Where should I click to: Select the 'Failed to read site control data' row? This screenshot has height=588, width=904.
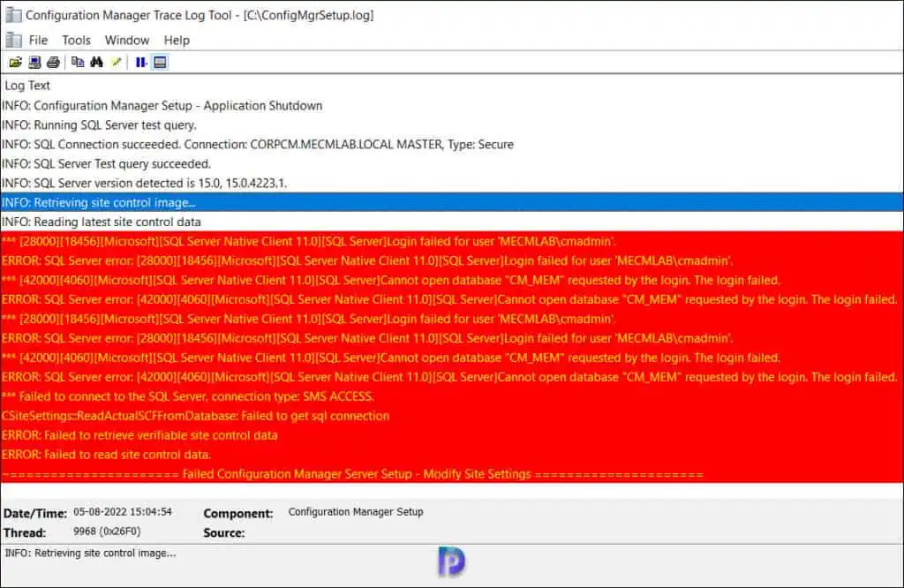(x=452, y=455)
